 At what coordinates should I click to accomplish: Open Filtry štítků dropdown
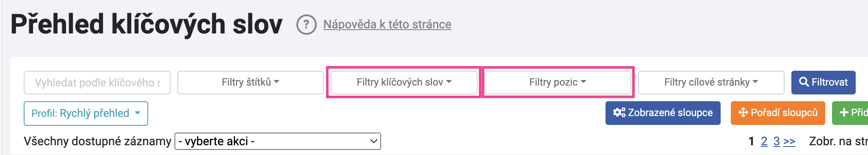click(x=251, y=82)
